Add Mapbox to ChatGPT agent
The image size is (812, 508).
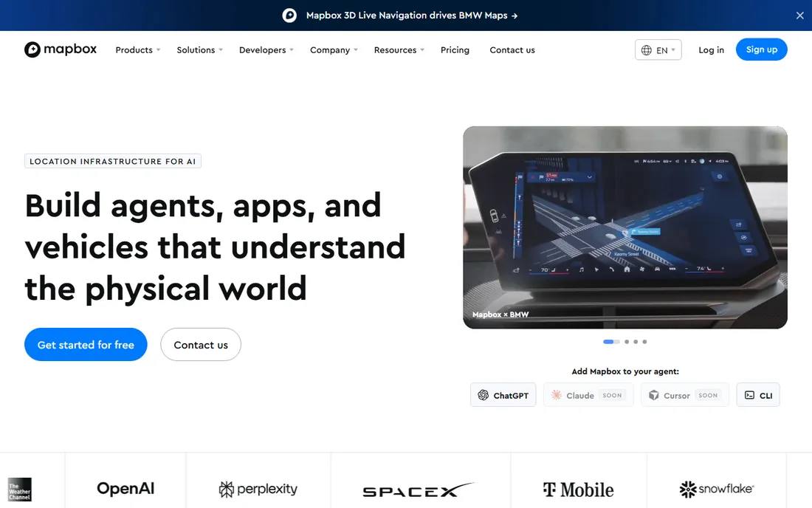503,395
